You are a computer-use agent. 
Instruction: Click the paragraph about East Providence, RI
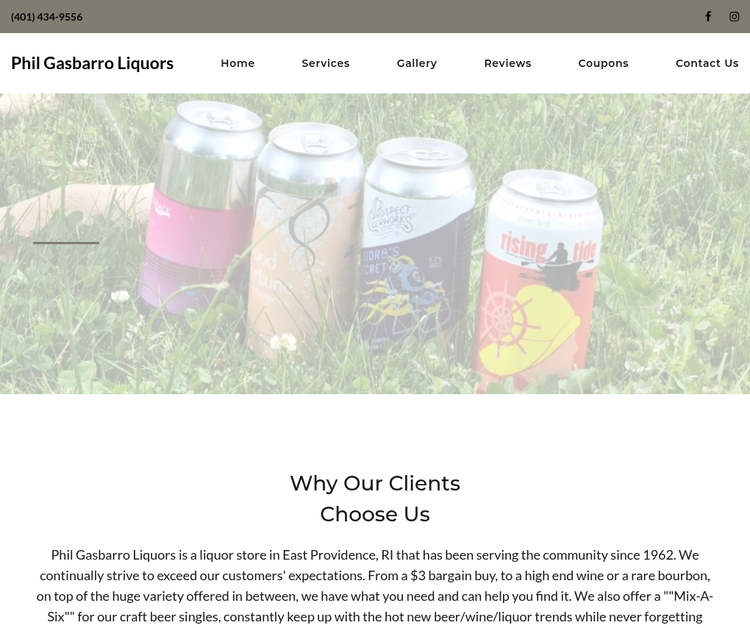tap(375, 585)
